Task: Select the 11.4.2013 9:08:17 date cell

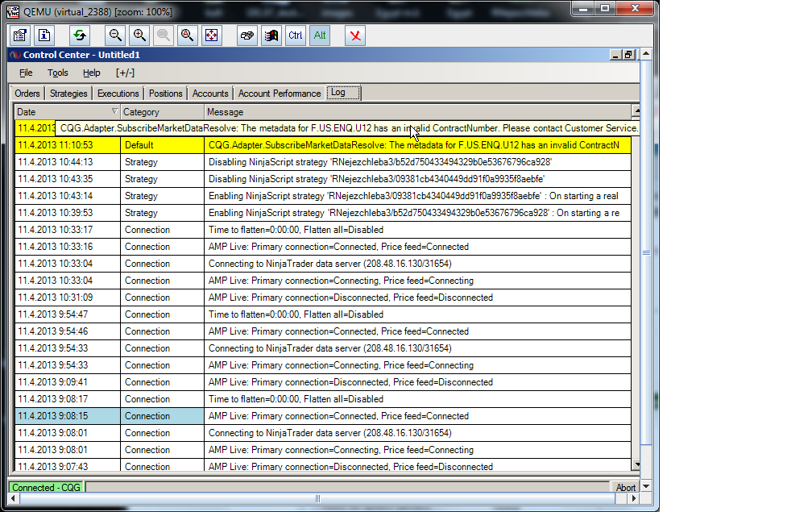Action: 68,399
